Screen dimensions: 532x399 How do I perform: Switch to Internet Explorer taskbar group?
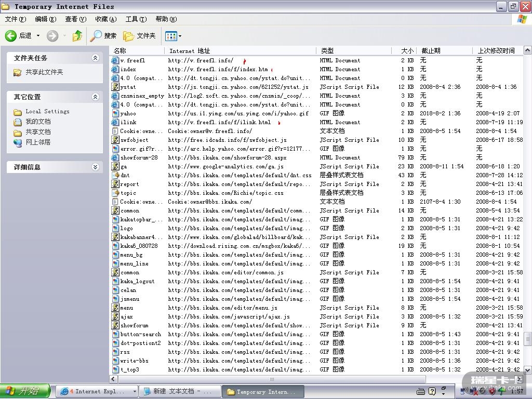[x=97, y=392]
